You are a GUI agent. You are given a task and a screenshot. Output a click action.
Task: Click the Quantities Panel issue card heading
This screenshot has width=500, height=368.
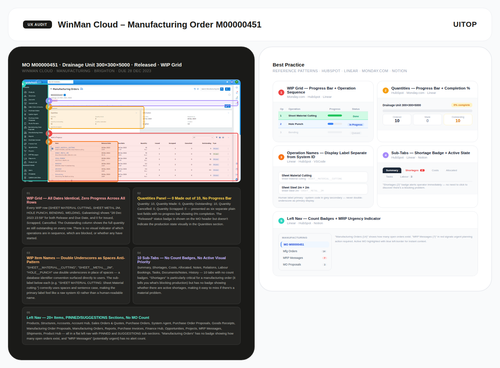tap(184, 198)
